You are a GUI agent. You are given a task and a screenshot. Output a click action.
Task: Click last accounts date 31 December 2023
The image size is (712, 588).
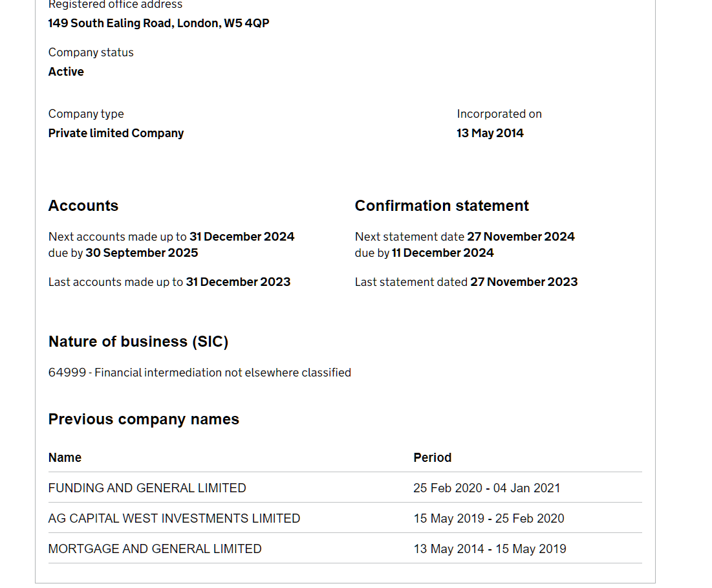pos(238,282)
